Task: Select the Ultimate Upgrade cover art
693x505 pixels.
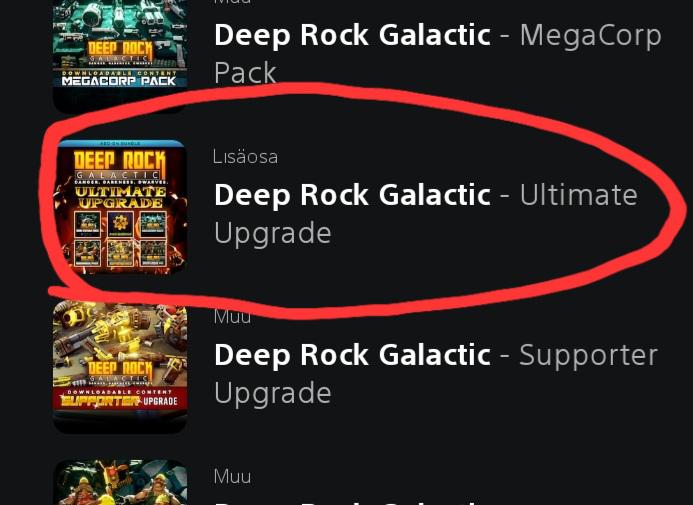Action: [x=120, y=207]
